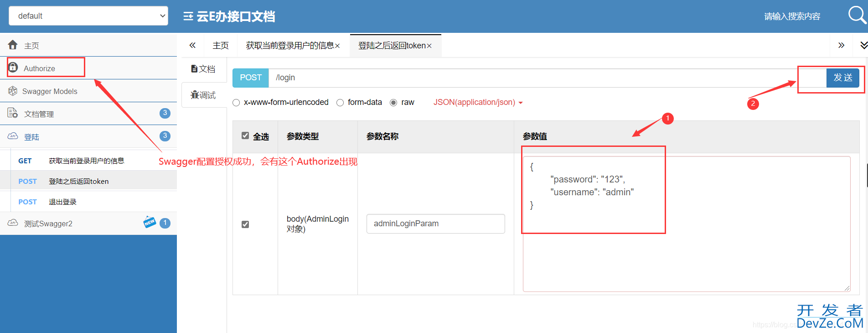Toggle the 全选 select-all checkbox

(245, 135)
